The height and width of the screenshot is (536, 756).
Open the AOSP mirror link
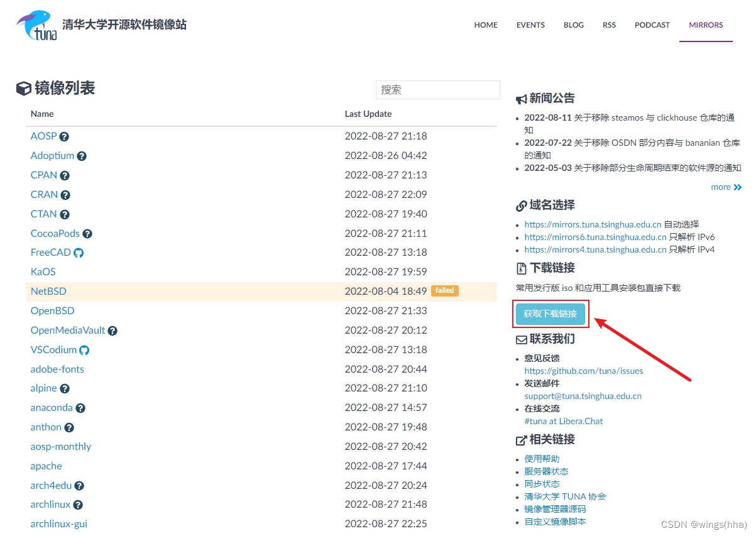(x=43, y=136)
